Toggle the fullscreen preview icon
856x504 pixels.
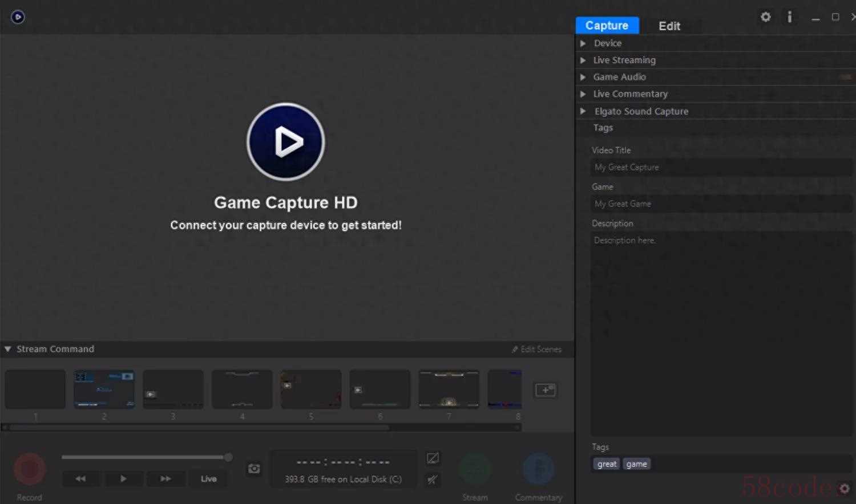[x=433, y=458]
